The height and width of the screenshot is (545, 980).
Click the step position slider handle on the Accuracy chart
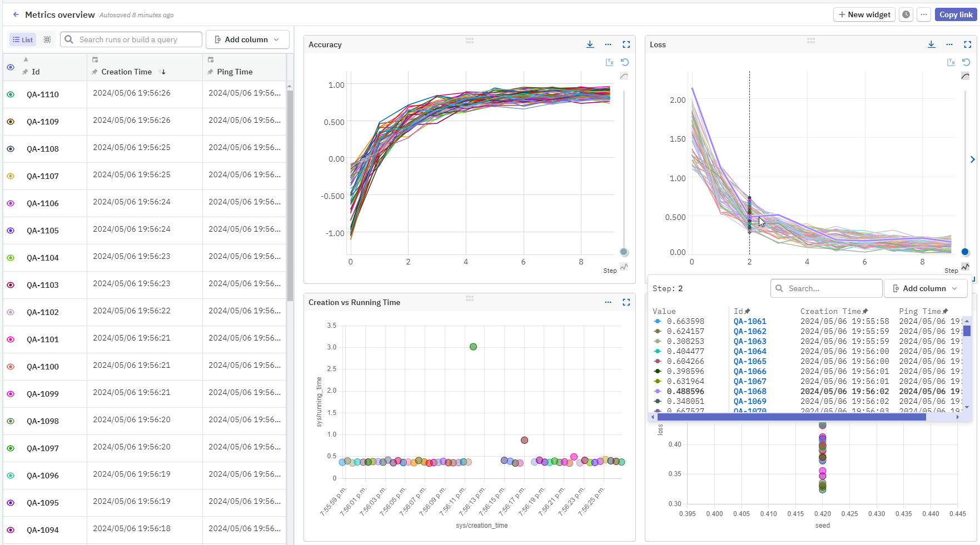[x=623, y=252]
